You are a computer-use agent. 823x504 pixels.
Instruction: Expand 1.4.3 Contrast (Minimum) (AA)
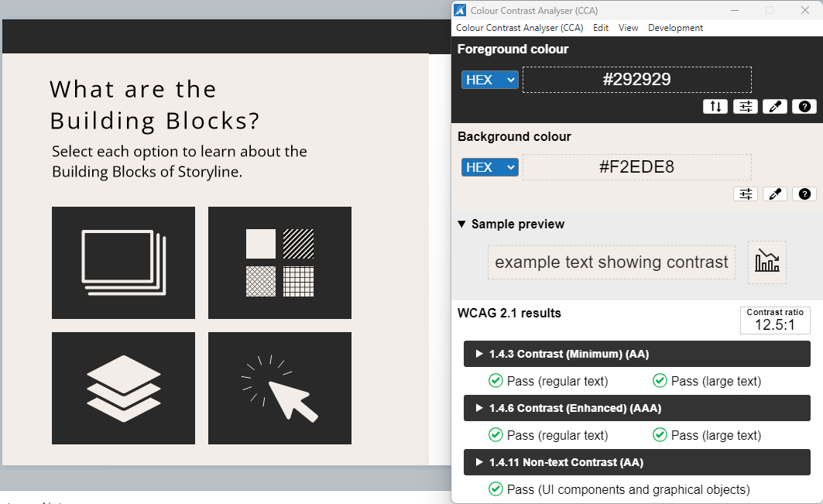tap(636, 354)
